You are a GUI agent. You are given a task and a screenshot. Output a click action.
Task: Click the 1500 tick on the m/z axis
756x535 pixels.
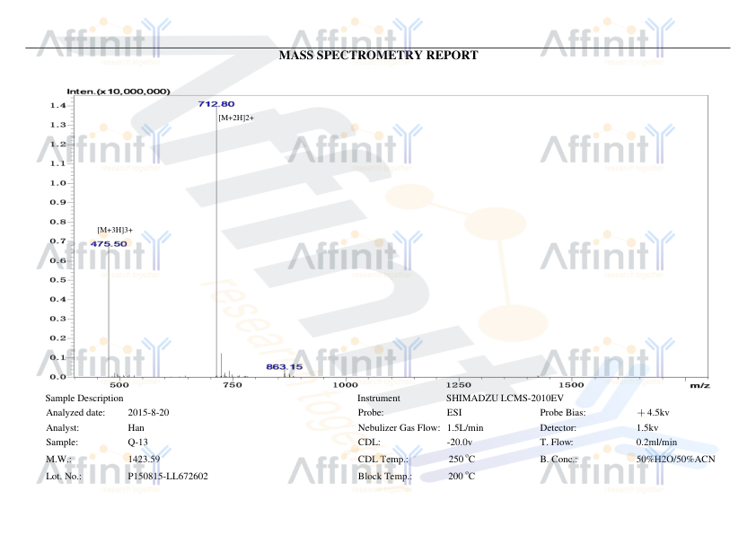[571, 384]
